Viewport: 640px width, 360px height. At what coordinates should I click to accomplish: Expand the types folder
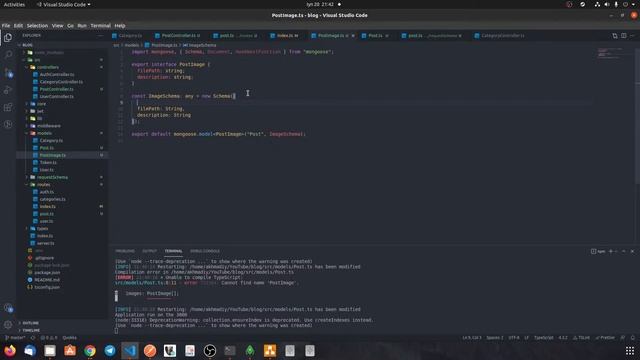click(42, 229)
